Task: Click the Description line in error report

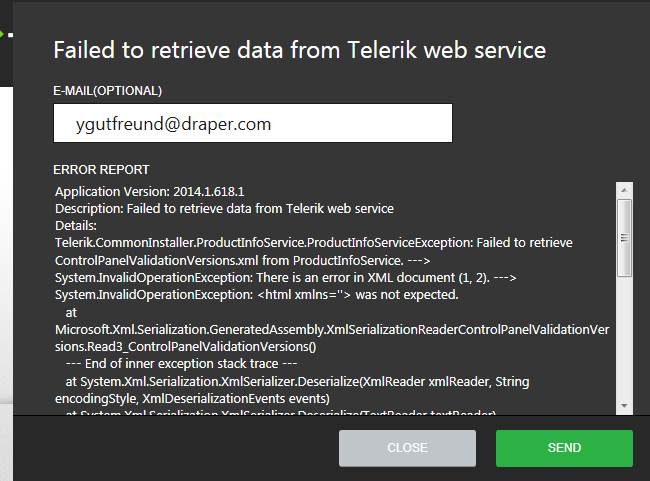Action: click(224, 208)
